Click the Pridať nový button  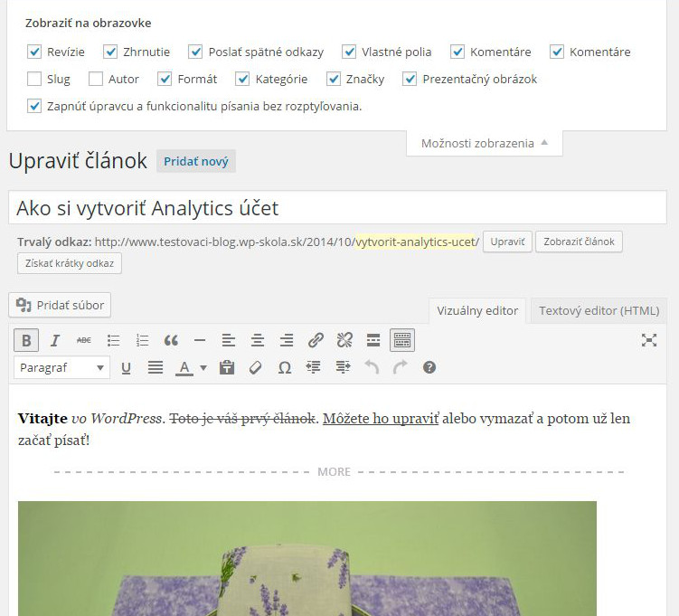[196, 161]
